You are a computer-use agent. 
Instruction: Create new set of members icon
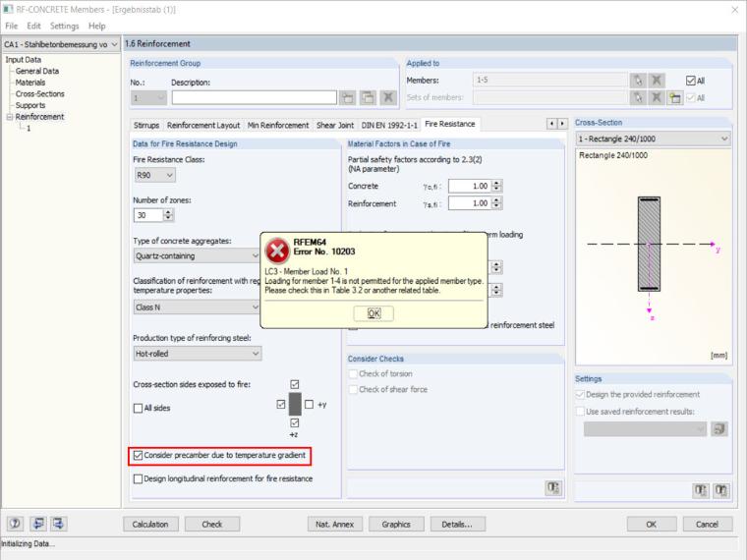click(675, 98)
